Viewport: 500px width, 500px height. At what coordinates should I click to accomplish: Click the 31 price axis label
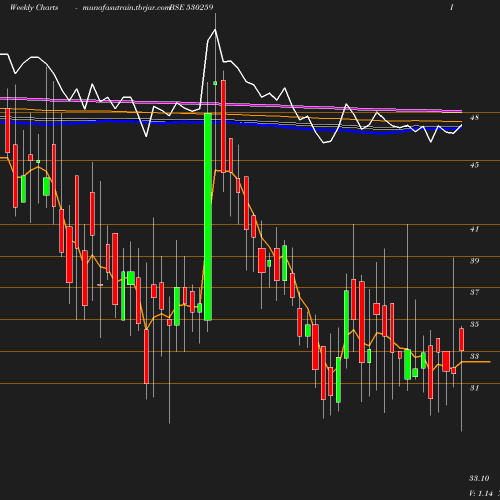point(474,388)
